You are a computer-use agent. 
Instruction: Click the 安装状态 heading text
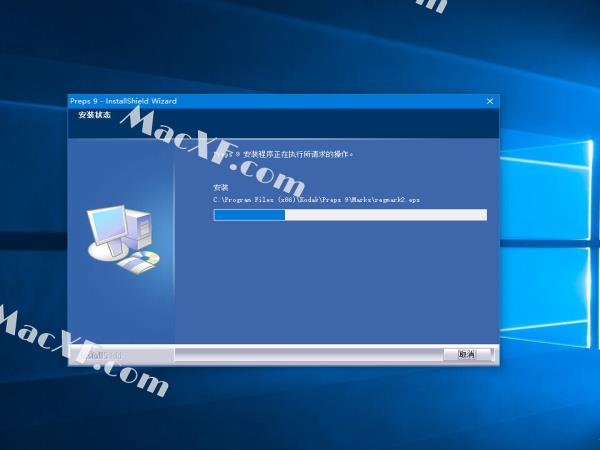[x=95, y=115]
